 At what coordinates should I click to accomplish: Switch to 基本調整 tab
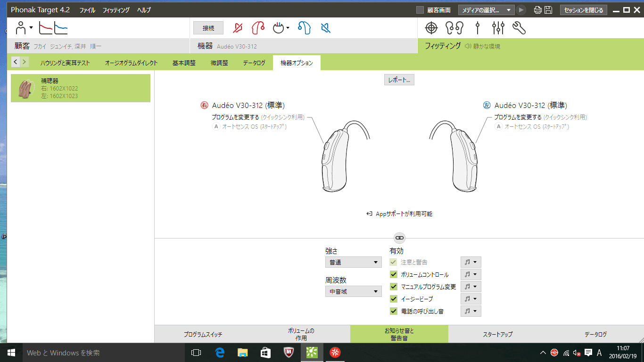click(184, 63)
